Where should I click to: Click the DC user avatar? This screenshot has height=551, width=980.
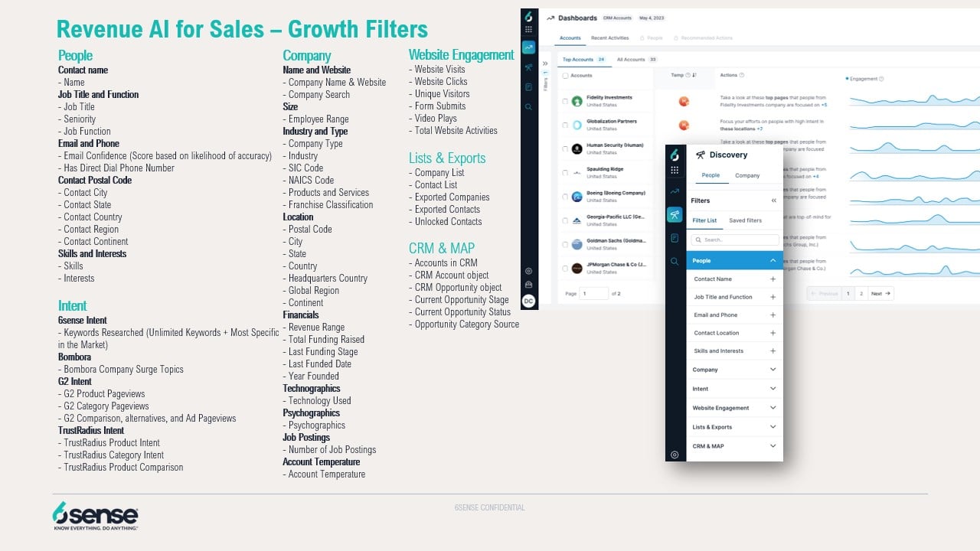coord(528,301)
